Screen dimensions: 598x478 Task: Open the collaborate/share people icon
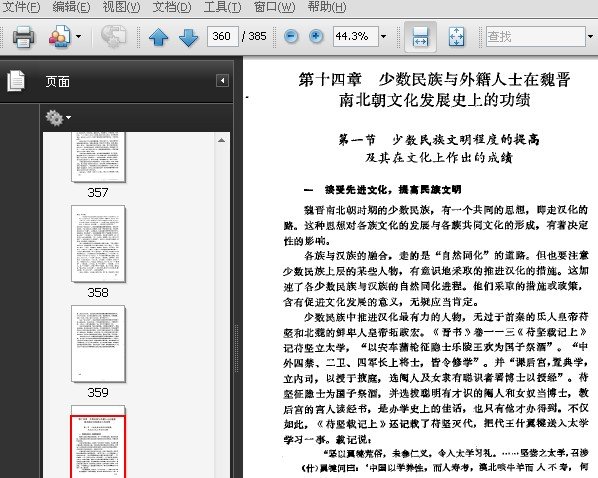click(59, 36)
